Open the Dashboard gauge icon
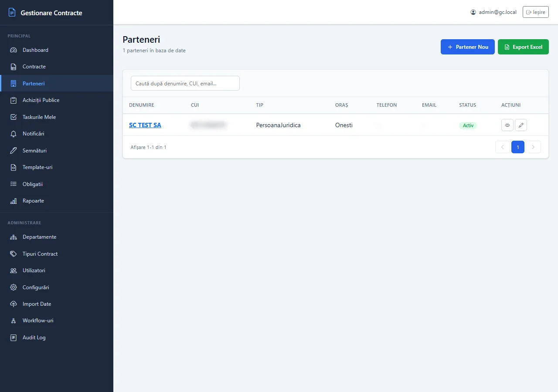 14,50
